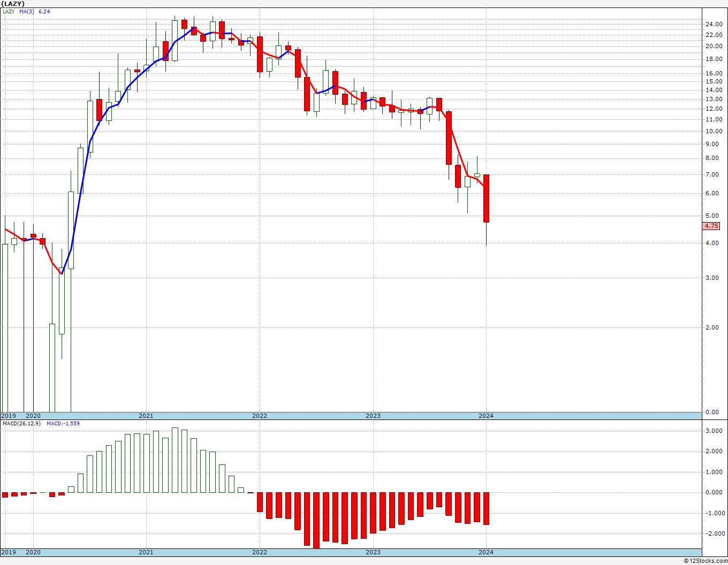Image resolution: width=728 pixels, height=565 pixels.
Task: Click 2023 on the price chart time axis
Action: point(373,416)
